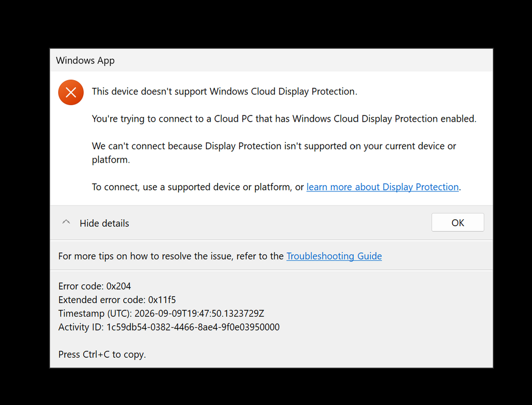Click the Windows App title text
The height and width of the screenshot is (405, 532).
[85, 60]
